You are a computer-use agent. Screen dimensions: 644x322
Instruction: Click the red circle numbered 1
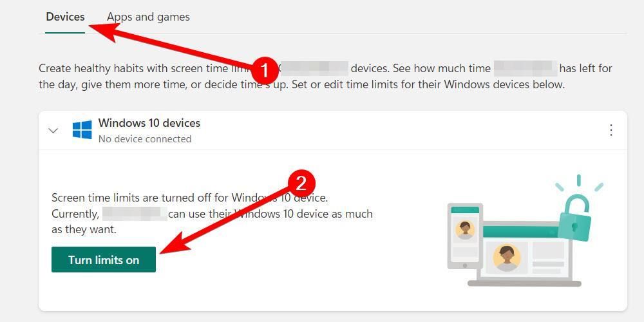(x=265, y=70)
